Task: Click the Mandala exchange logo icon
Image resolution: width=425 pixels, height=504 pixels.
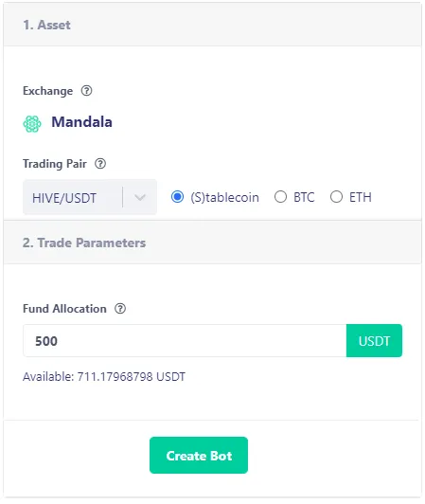Action: point(32,124)
